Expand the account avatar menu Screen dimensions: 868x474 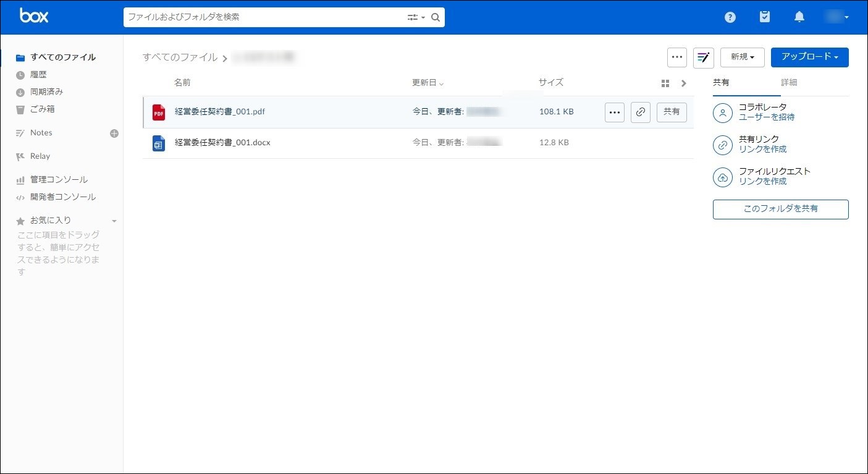pos(838,17)
